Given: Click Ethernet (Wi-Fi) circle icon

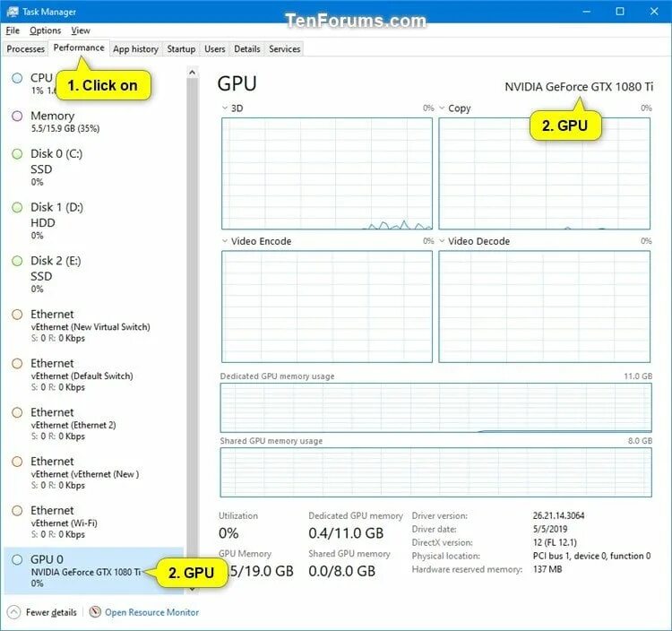Looking at the screenshot, I should point(17,511).
